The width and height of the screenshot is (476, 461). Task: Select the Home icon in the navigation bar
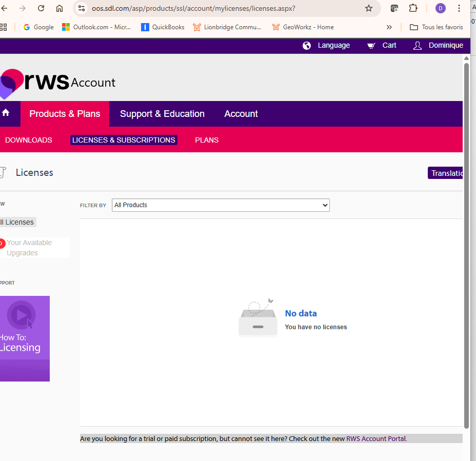[6, 113]
